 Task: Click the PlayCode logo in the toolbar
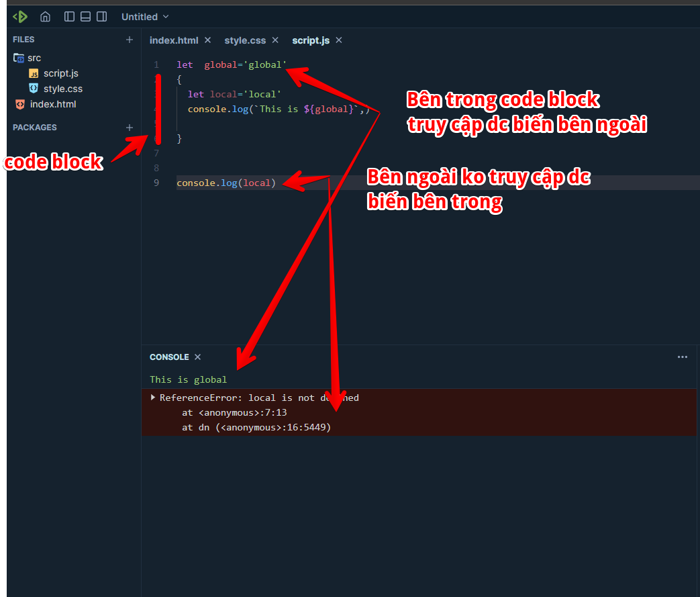coord(19,16)
